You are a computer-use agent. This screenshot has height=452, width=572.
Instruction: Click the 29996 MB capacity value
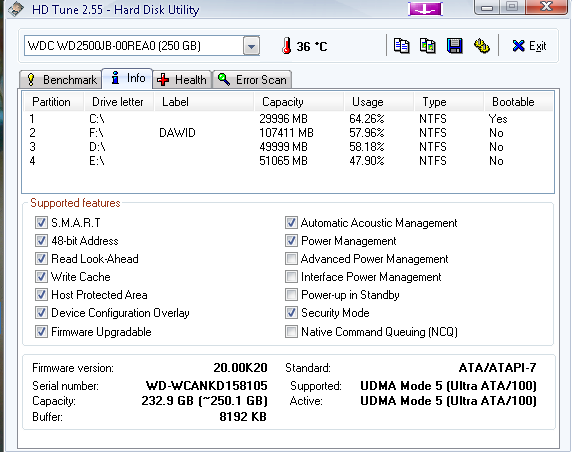[283, 119]
